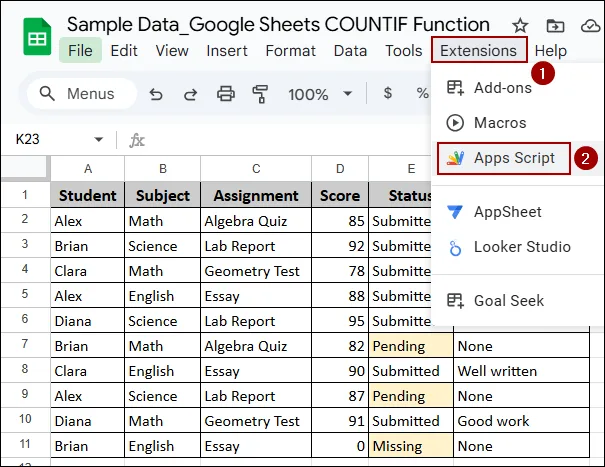
Task: Select the Diana cell in row 6
Action: [88, 321]
